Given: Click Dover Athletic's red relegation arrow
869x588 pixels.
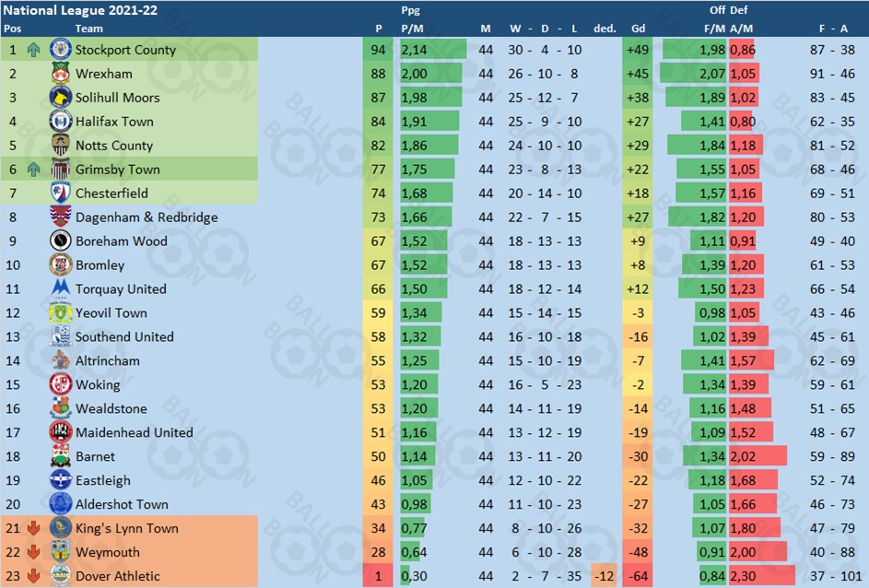Looking at the screenshot, I should 33,576.
